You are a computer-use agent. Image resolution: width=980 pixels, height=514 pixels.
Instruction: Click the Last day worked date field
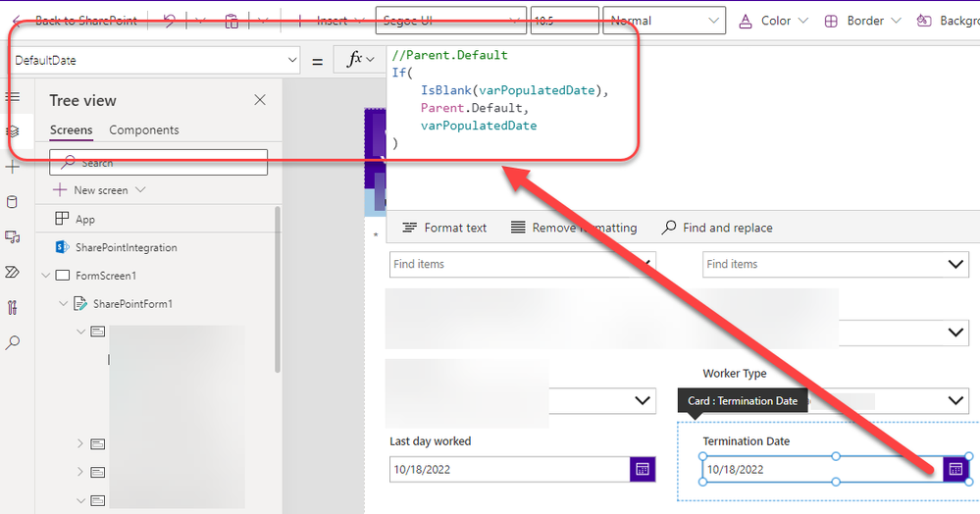510,470
